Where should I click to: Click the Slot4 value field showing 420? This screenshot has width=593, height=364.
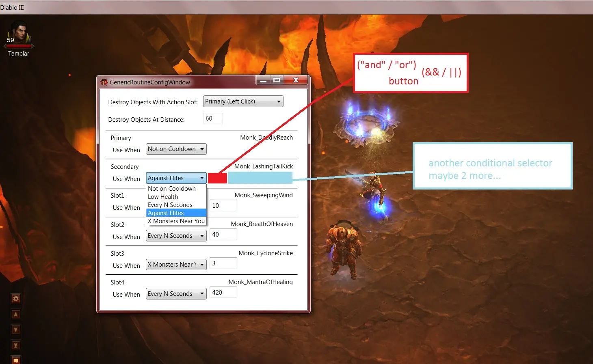coord(223,293)
